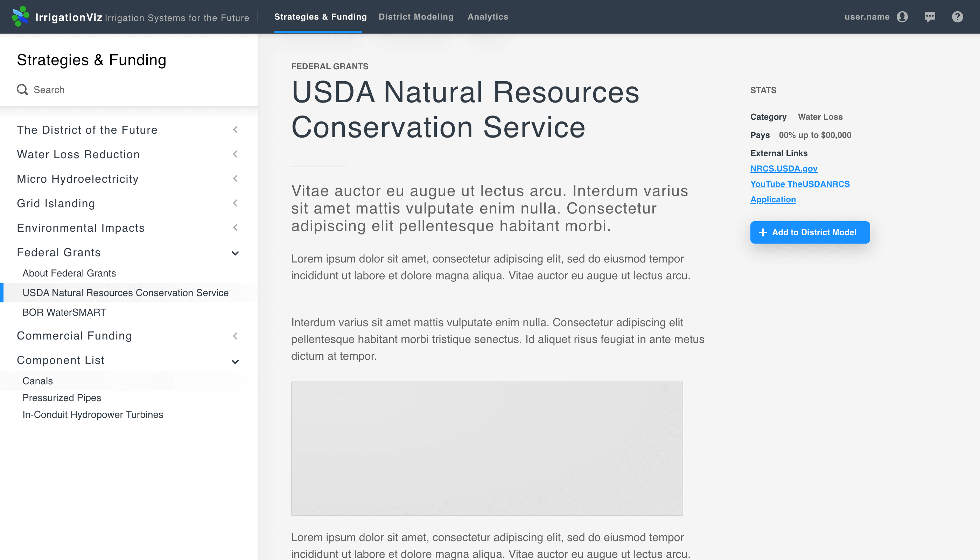Open the NRCS.USDA.gov link
Image resolution: width=980 pixels, height=560 pixels.
point(783,168)
